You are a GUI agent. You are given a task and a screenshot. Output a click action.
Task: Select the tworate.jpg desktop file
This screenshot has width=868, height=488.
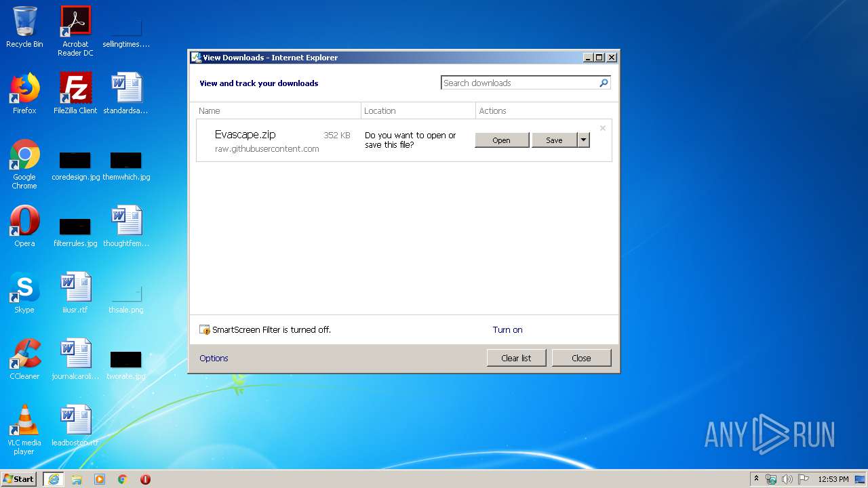pos(126,366)
